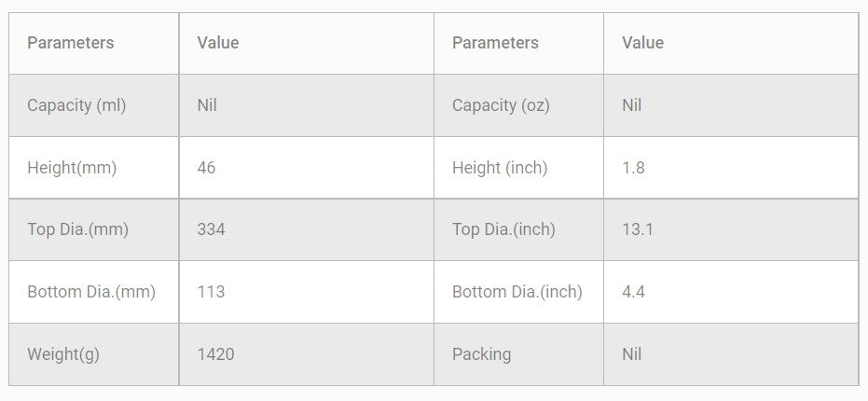This screenshot has width=868, height=401.
Task: Click the first Parameters header cell
Action: [x=71, y=43]
